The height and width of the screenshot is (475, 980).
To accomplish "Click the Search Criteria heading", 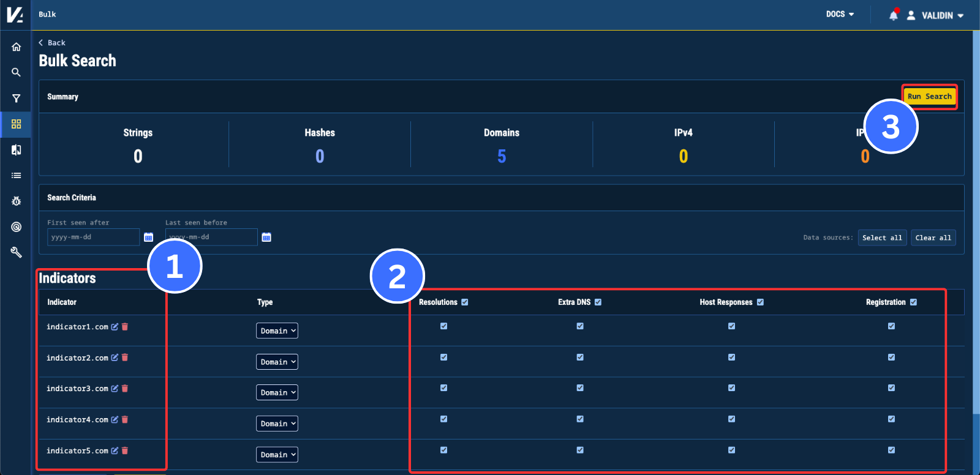I will pyautogui.click(x=72, y=198).
